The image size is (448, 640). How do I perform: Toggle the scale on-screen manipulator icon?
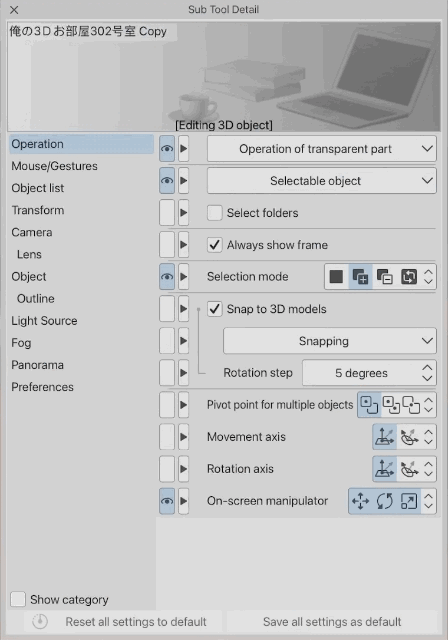click(x=408, y=501)
